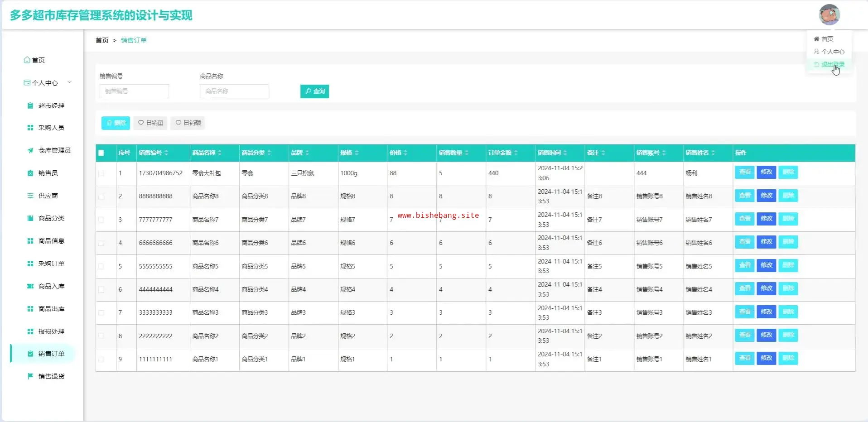Click the 销售退货 flag icon
Viewport: 868px width, 422px height.
[x=30, y=376]
